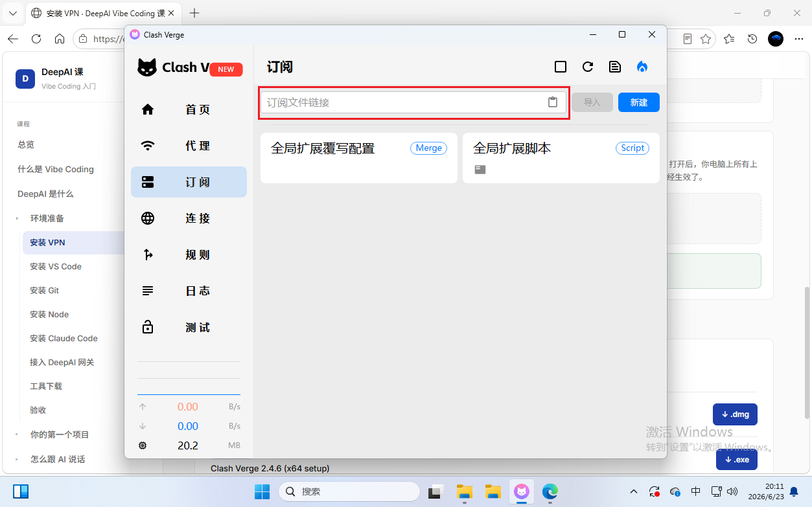Open the 安装 VS Code lesson

[56, 266]
